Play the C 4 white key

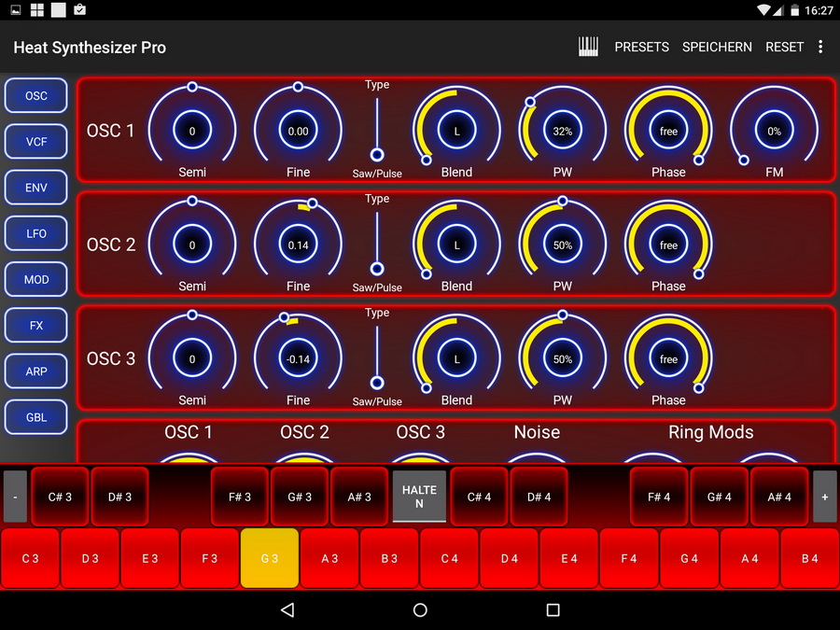tap(449, 558)
